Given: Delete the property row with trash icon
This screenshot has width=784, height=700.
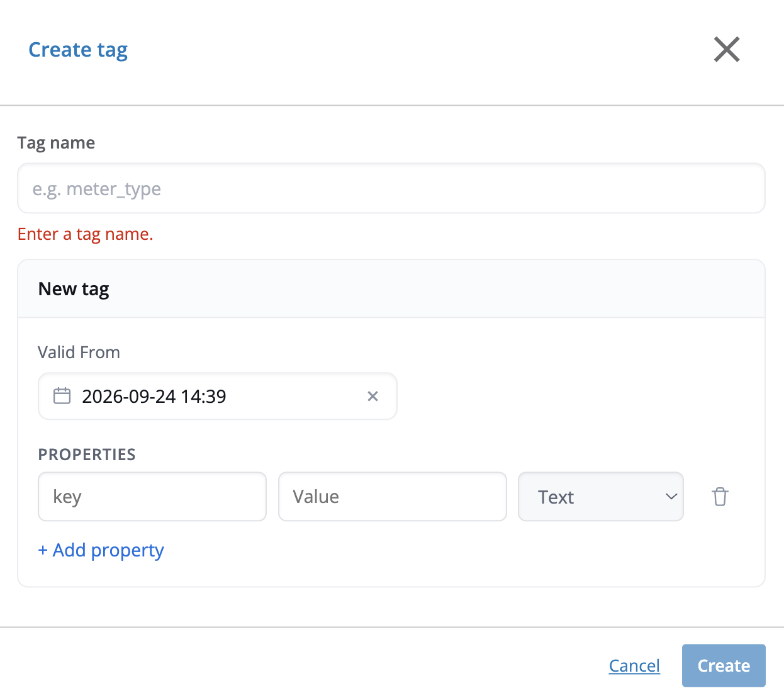Looking at the screenshot, I should (x=720, y=497).
